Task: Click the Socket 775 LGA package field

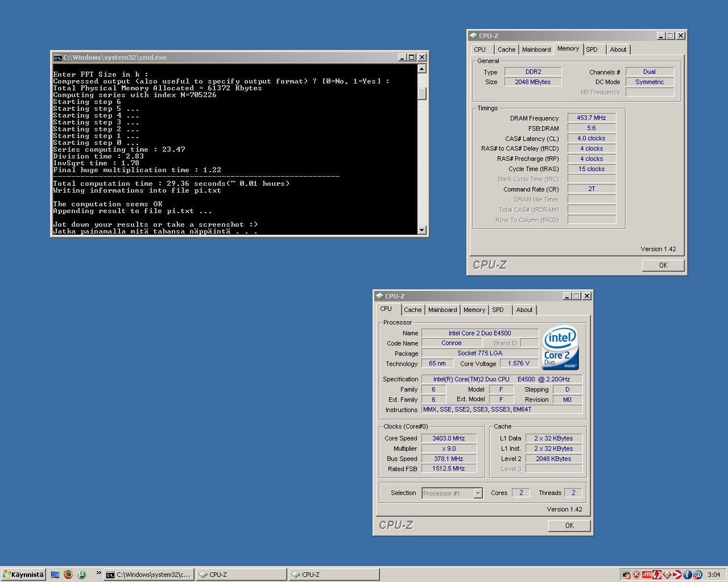Action: click(x=480, y=353)
